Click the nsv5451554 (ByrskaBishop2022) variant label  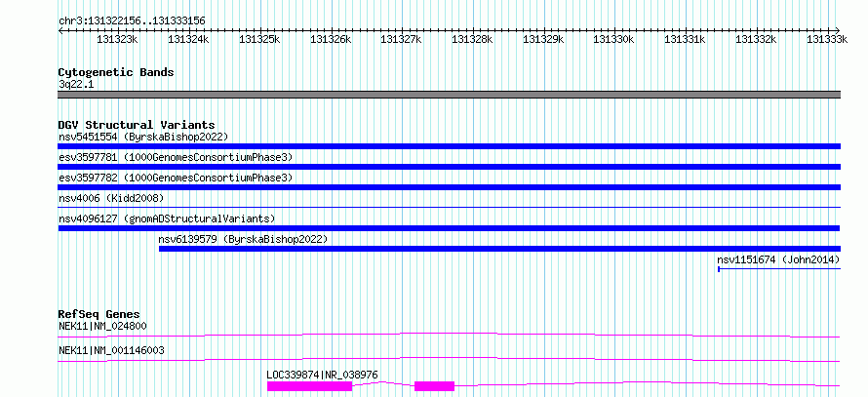click(x=143, y=137)
